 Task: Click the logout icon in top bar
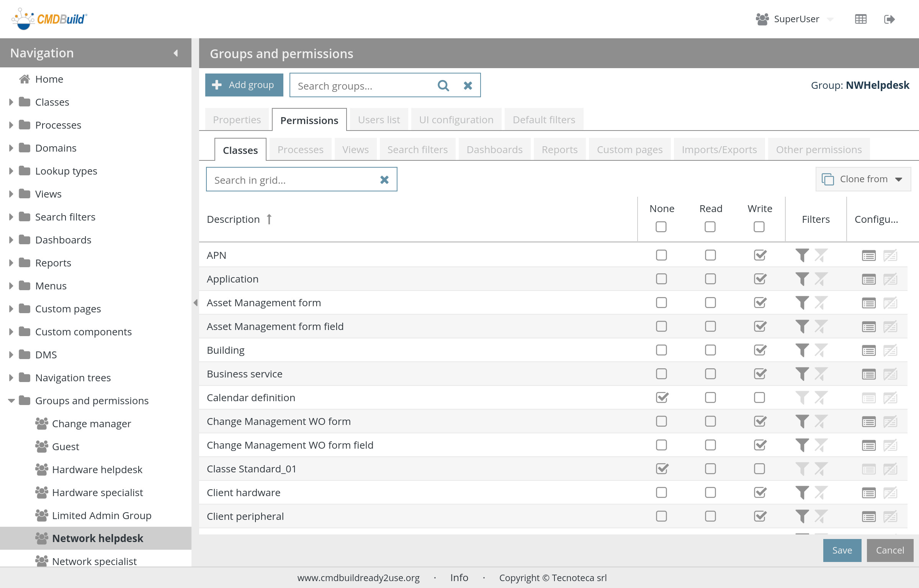[889, 19]
